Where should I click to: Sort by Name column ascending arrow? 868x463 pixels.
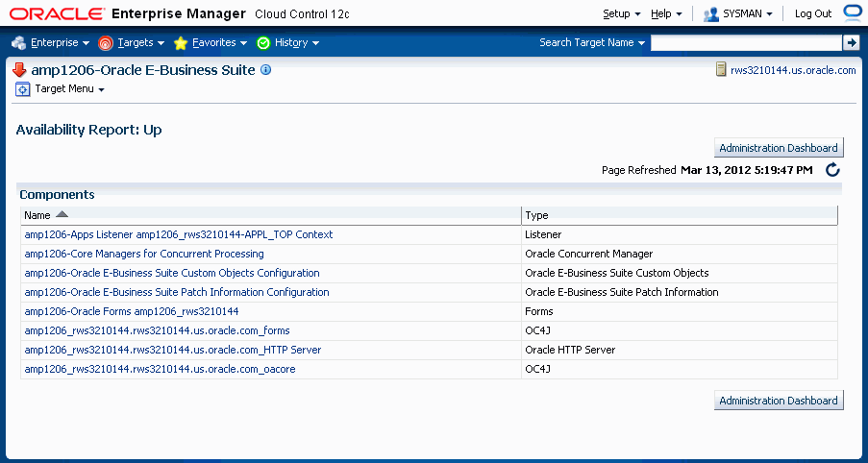pos(62,214)
